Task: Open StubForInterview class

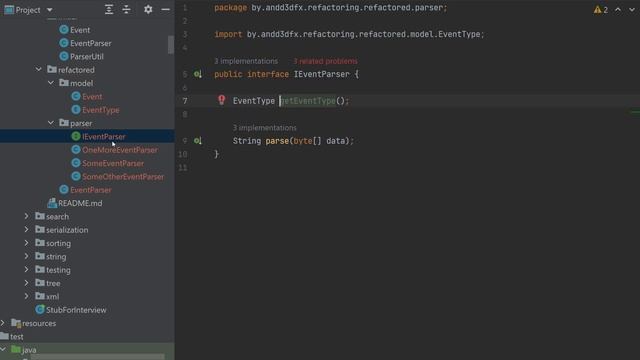Action: (x=76, y=310)
